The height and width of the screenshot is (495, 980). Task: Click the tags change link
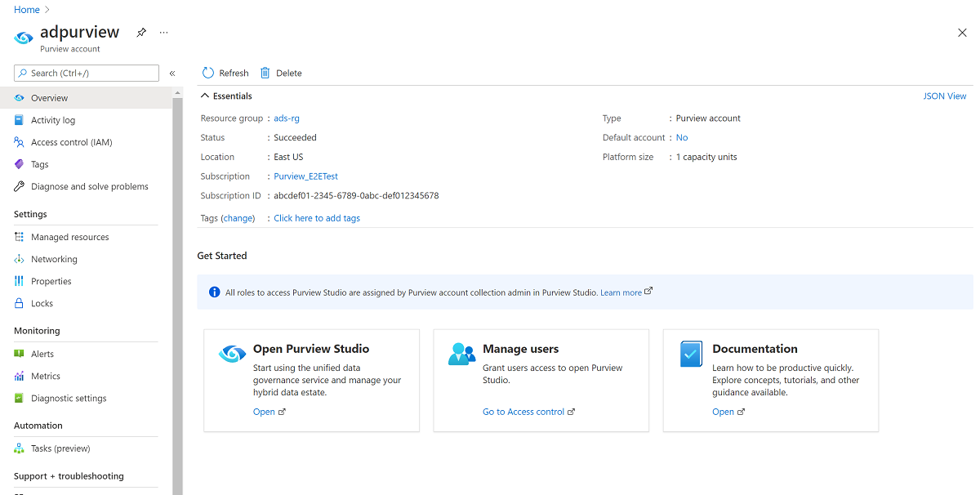point(238,218)
